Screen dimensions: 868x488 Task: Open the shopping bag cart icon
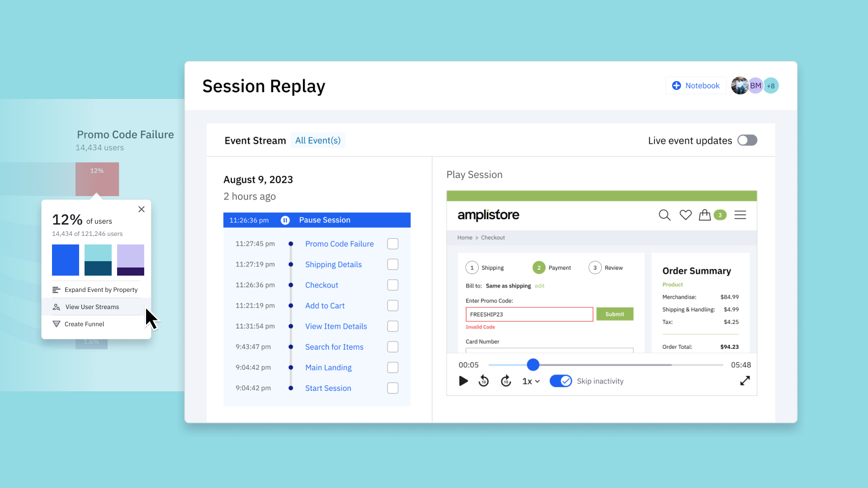[x=705, y=215]
